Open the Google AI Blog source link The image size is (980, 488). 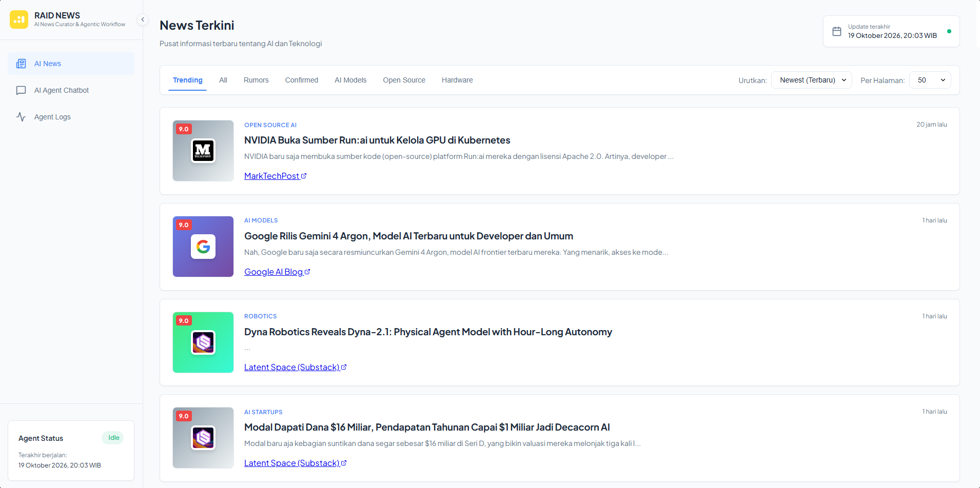tap(277, 272)
